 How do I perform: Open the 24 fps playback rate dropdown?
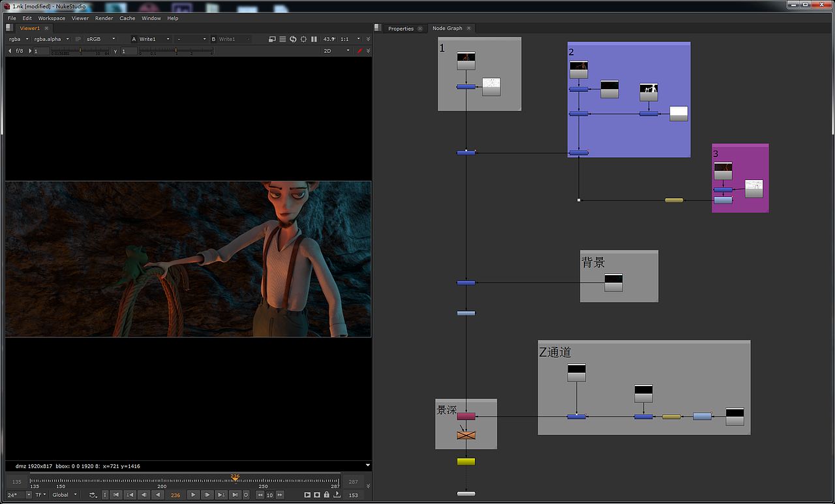click(19, 495)
